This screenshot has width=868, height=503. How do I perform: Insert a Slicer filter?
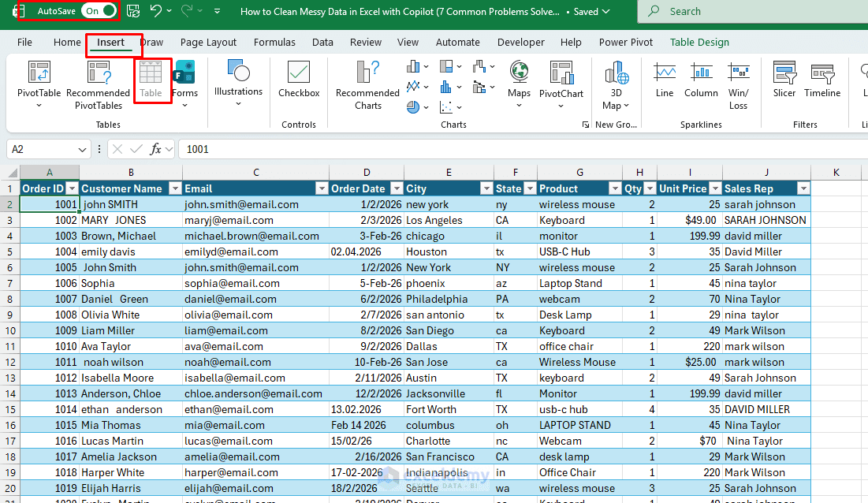pos(784,80)
